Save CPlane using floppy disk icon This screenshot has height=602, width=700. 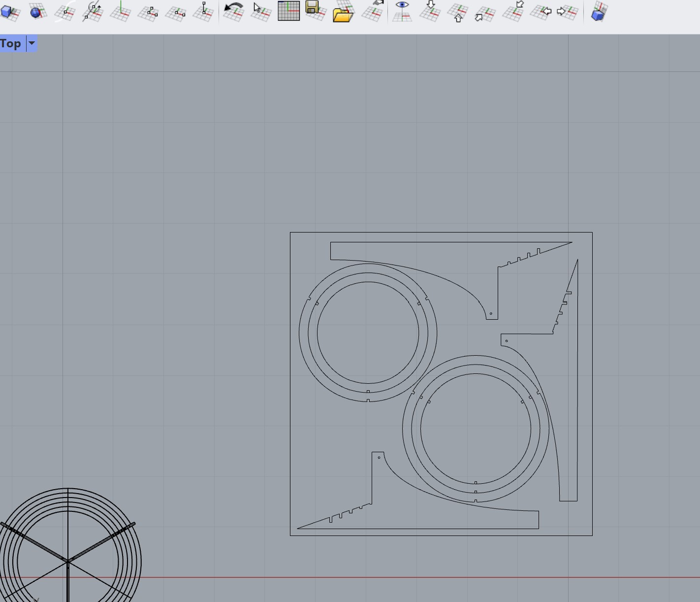pos(316,11)
